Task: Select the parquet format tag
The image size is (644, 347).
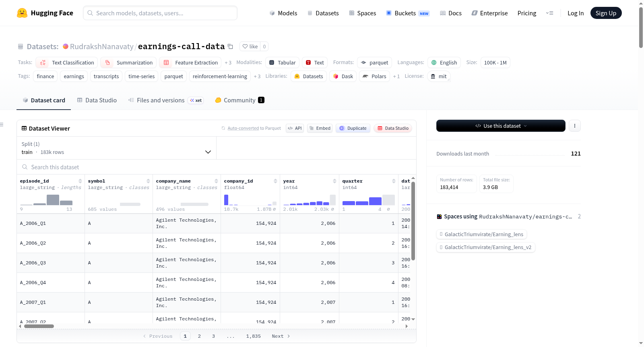Action: pos(374,62)
